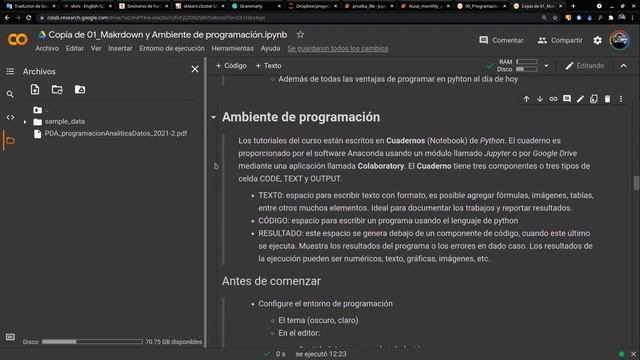Open the RAM and Disk dropdown arrow
Screen dimensions: 640x360
pos(546,66)
